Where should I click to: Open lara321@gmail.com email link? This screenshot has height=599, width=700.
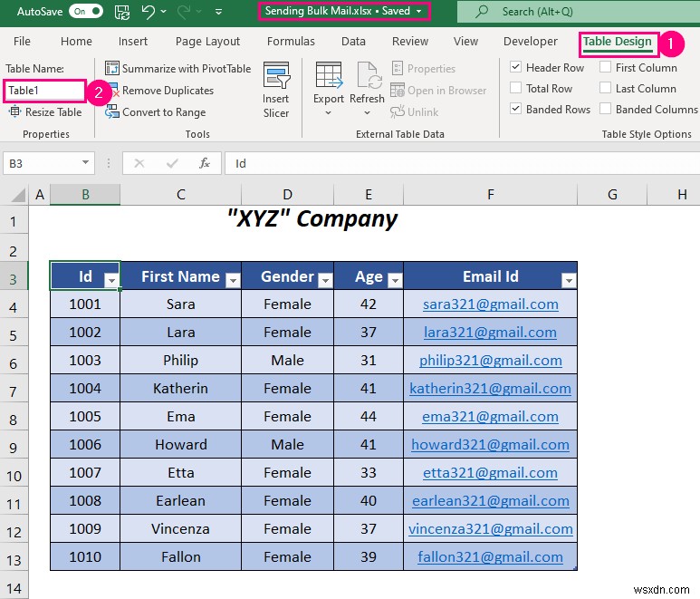[490, 333]
